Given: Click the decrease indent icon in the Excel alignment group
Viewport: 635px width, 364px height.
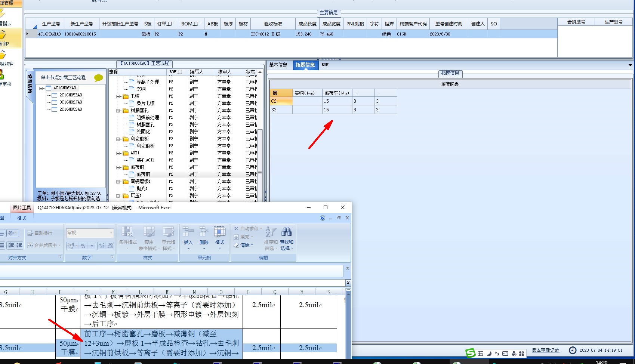Looking at the screenshot, I should 11,246.
